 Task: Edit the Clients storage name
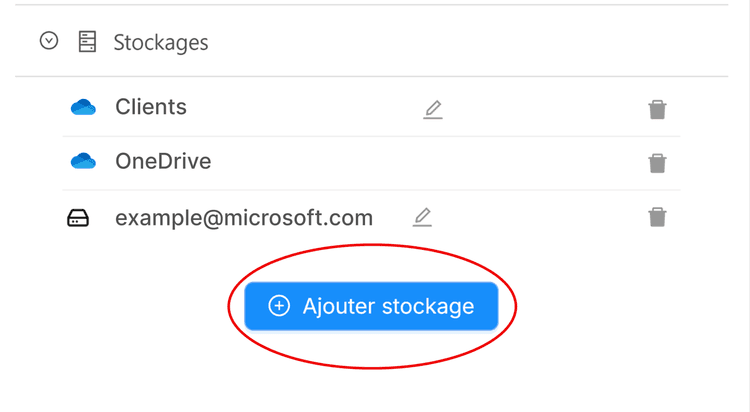pos(432,109)
